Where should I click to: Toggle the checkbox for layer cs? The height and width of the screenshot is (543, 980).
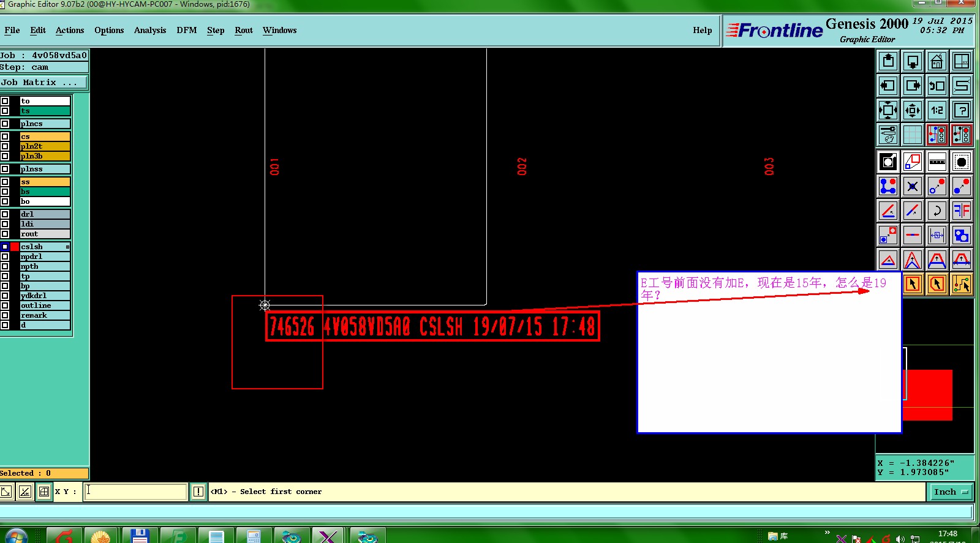click(x=5, y=137)
